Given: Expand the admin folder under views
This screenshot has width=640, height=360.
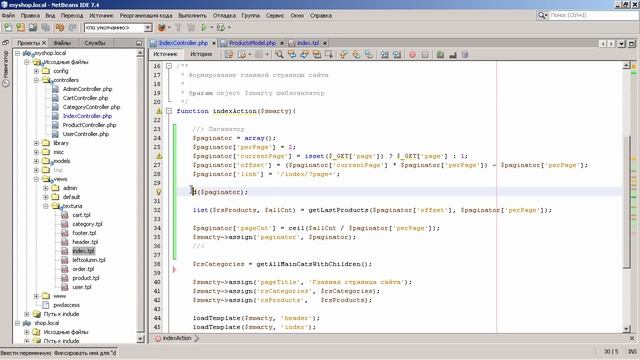Looking at the screenshot, I should click(x=46, y=188).
